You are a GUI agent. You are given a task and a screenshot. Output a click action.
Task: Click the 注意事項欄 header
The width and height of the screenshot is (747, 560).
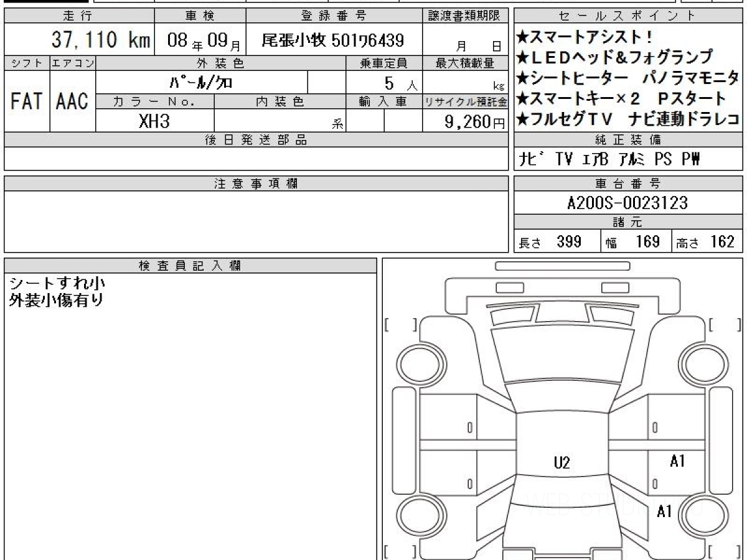[x=256, y=184]
